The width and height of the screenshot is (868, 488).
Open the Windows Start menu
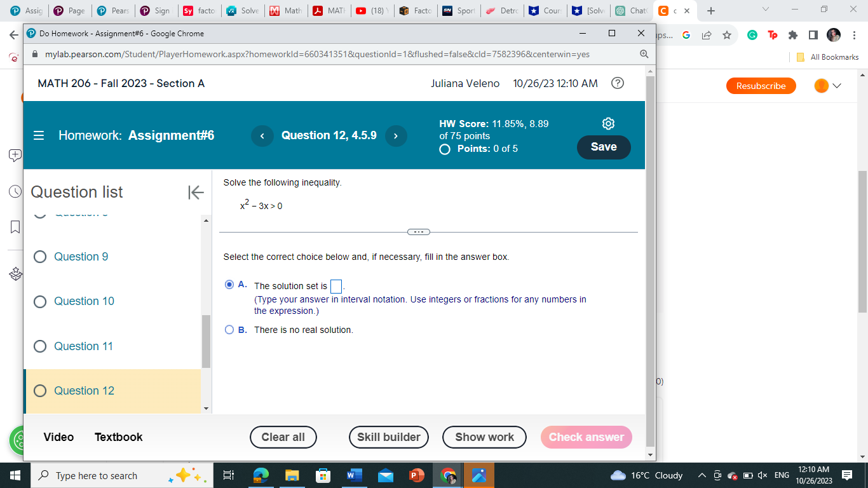point(15,475)
